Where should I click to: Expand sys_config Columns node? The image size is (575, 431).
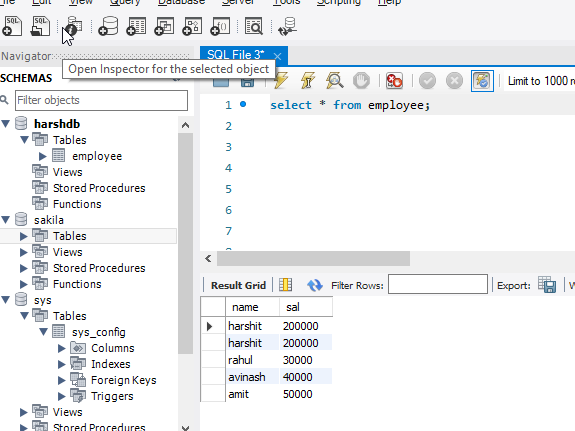click(x=62, y=348)
